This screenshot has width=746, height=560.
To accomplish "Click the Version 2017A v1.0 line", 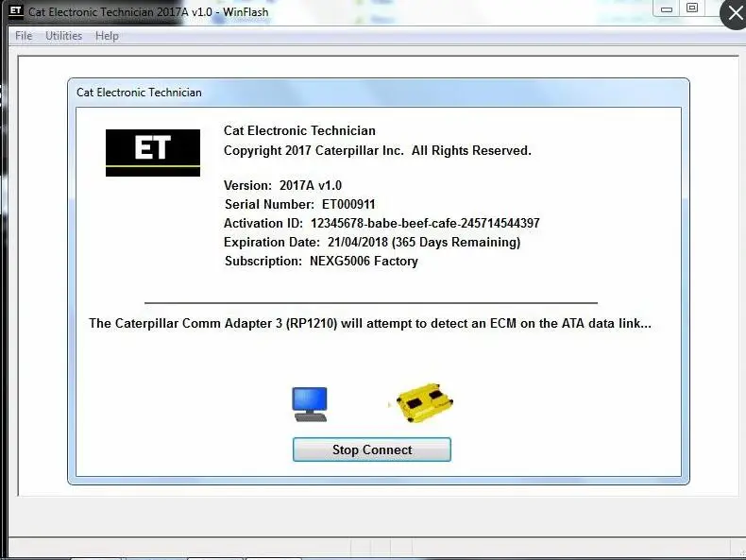I will tap(282, 185).
